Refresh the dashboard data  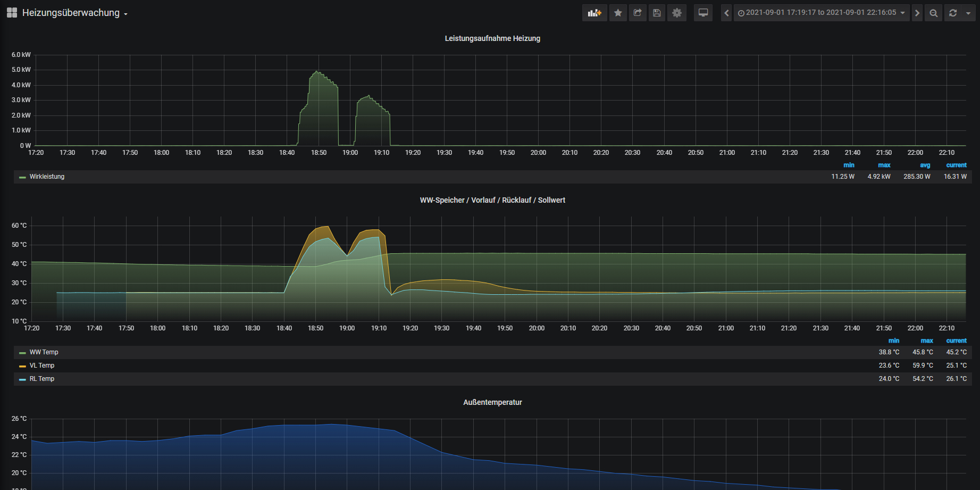(953, 13)
